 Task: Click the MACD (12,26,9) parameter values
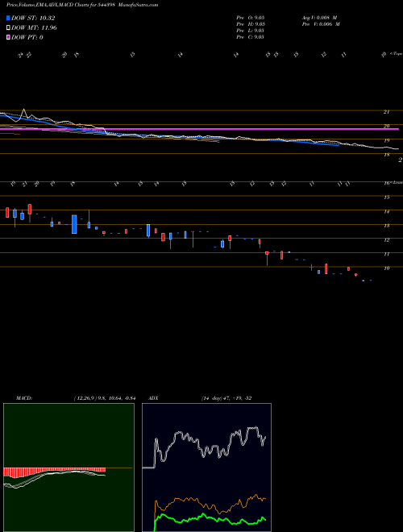[104, 397]
